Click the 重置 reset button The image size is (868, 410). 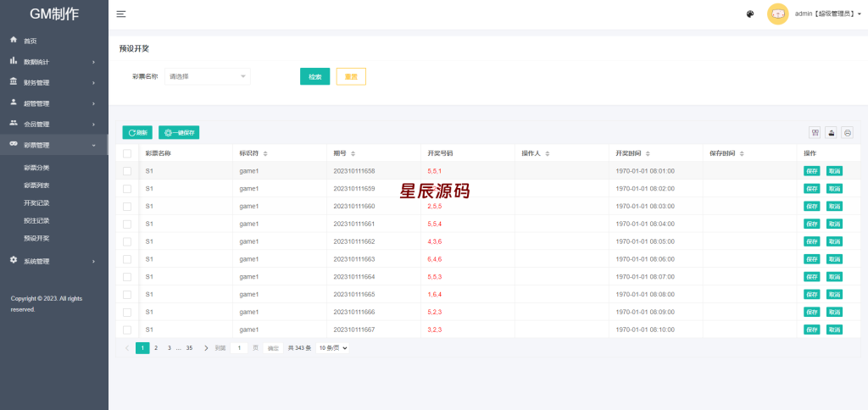[351, 76]
